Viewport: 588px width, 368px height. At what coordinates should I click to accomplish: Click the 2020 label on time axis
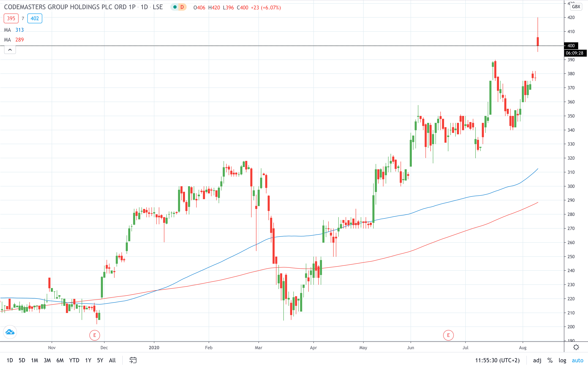coord(154,348)
